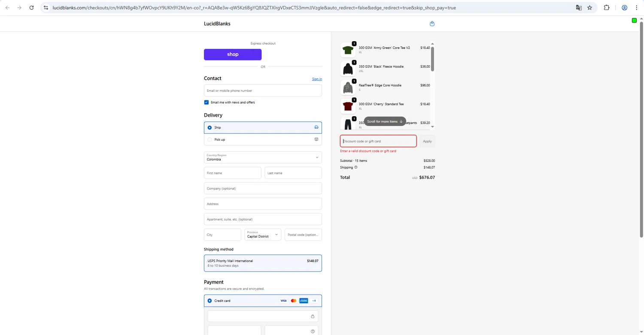Focus the Last name field
This screenshot has height=335, width=644.
coord(293,173)
